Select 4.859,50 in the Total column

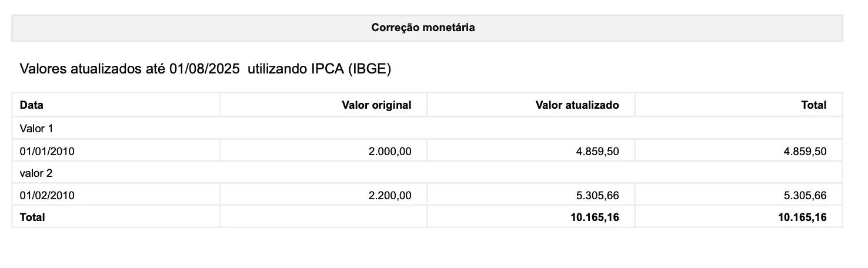(805, 151)
